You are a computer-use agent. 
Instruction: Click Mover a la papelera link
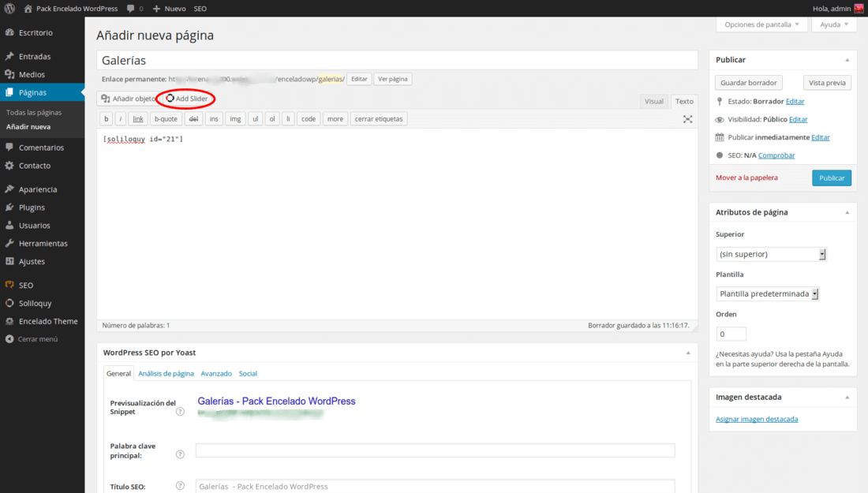[x=746, y=177]
